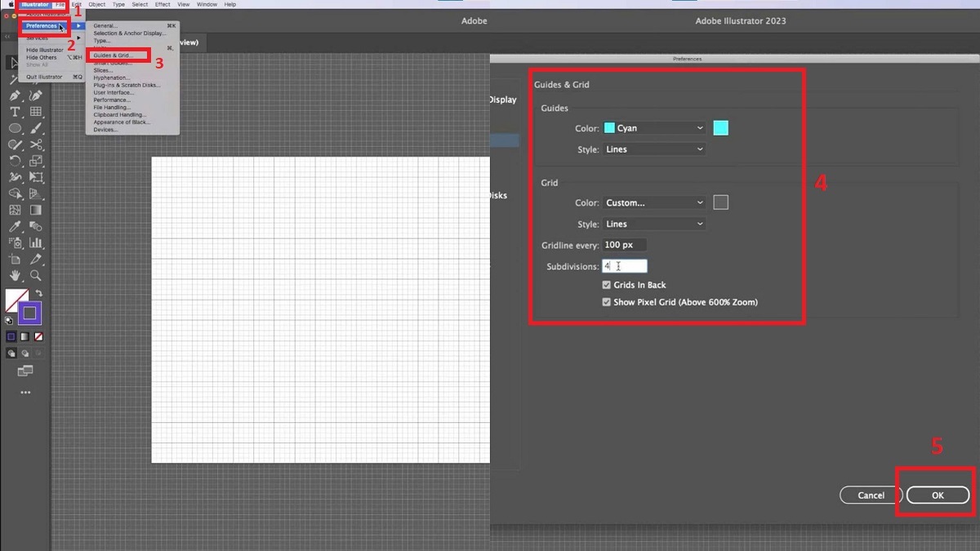Collapse the toolbar with double-chevron
This screenshot has height=551, width=980.
(7, 37)
